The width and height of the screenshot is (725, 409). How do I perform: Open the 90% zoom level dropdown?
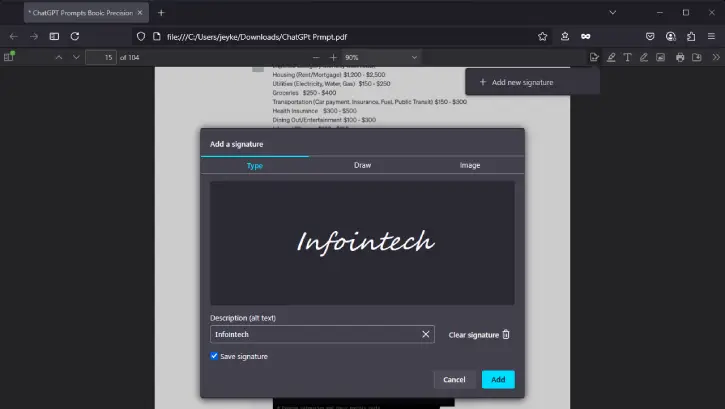coord(381,57)
